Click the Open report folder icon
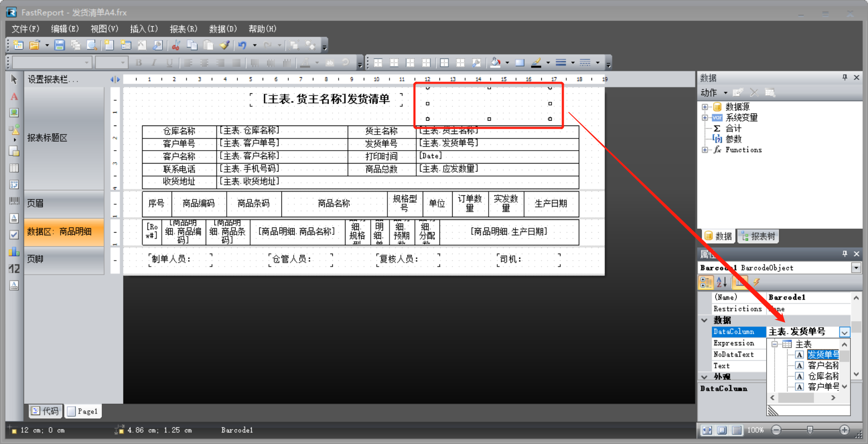868x444 pixels. [35, 46]
